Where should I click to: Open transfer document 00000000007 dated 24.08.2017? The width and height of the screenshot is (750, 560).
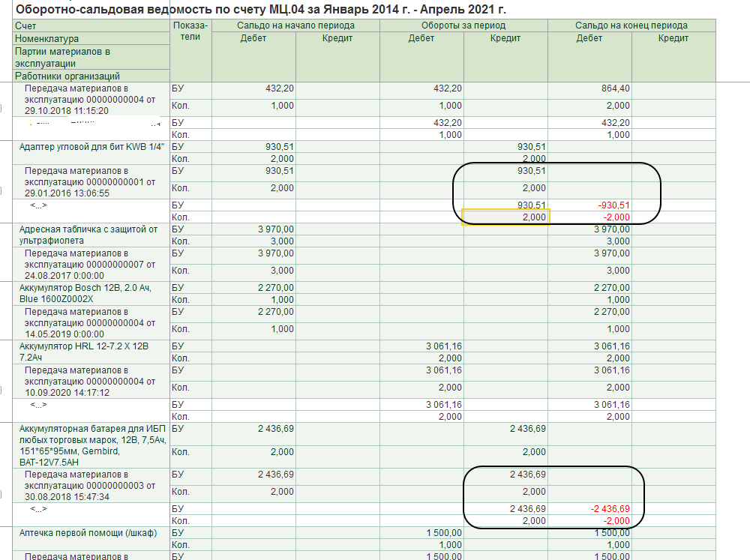pos(89,264)
